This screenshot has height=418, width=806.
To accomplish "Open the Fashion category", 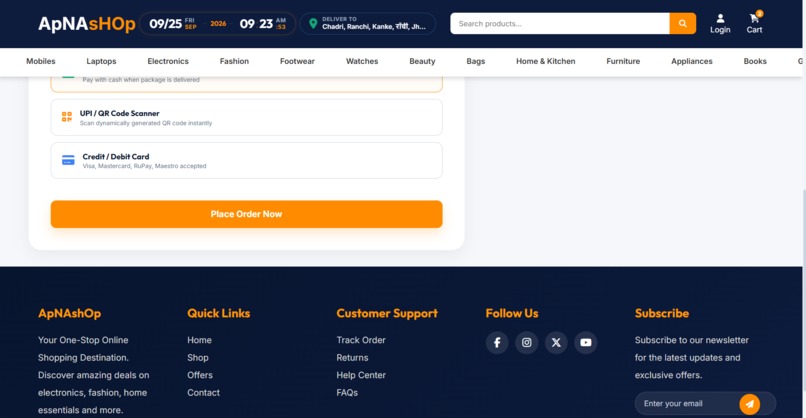I will (234, 61).
